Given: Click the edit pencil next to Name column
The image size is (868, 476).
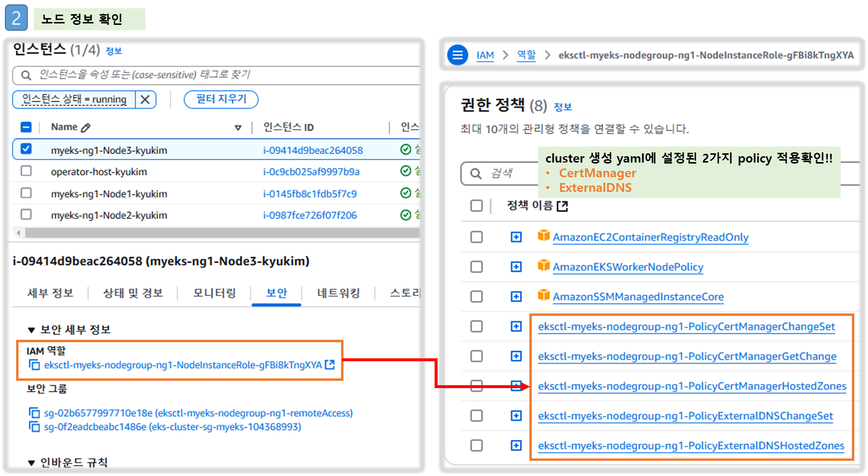Looking at the screenshot, I should [x=86, y=127].
